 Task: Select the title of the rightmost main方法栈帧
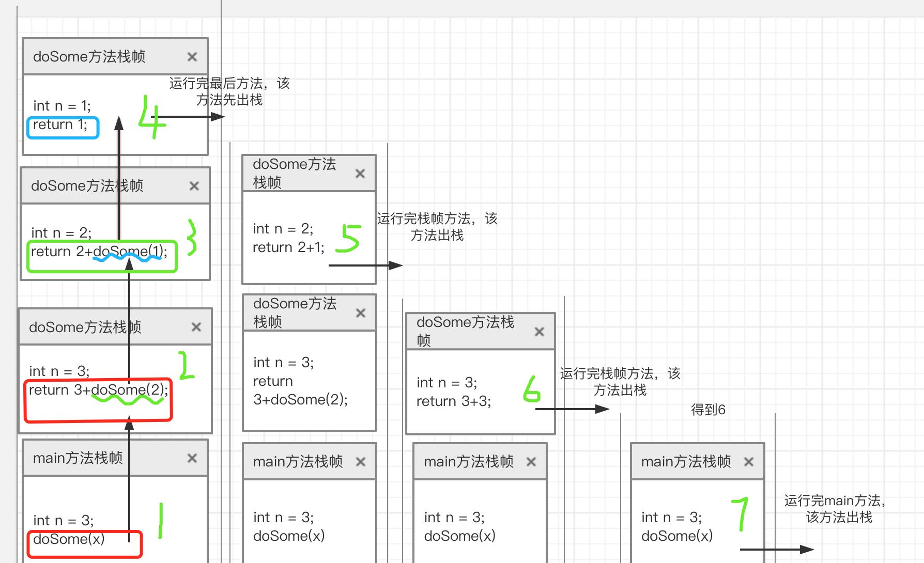coord(686,461)
